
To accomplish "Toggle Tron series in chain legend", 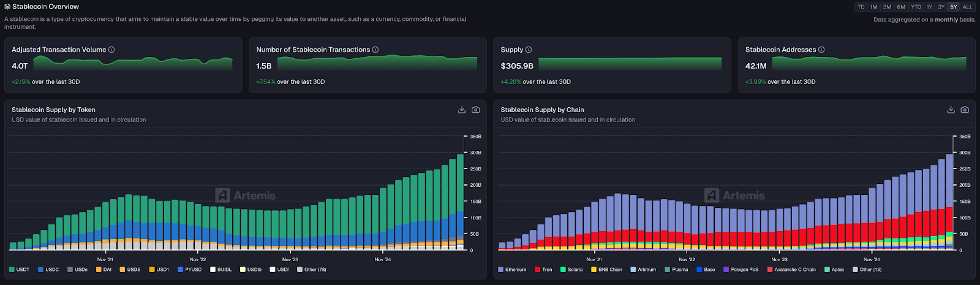I will [x=543, y=270].
